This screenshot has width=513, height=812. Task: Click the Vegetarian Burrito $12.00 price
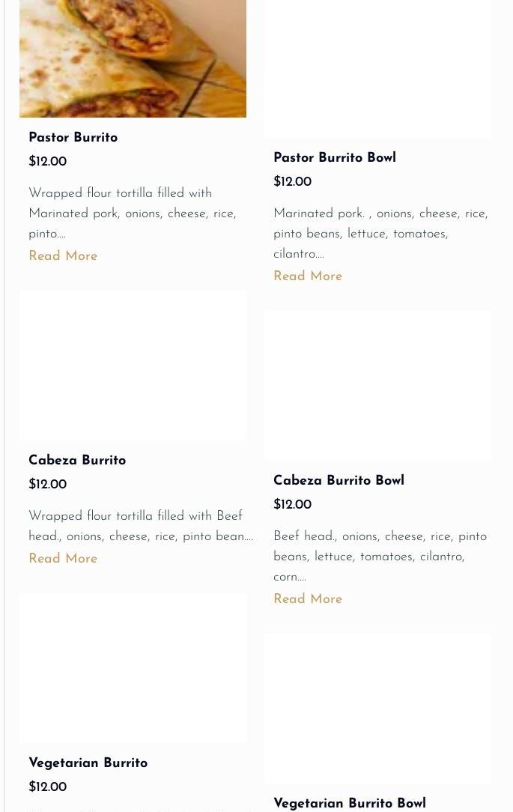click(x=47, y=787)
